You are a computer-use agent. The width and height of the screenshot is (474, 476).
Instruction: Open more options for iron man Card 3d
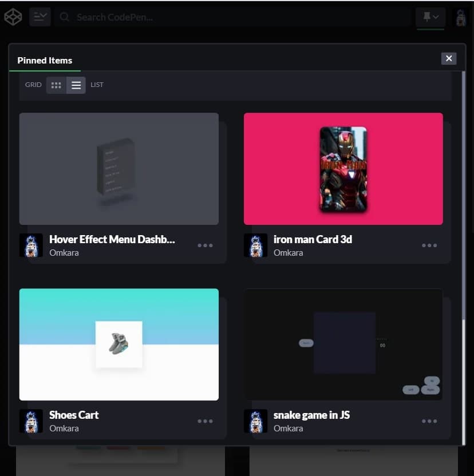[x=429, y=245]
